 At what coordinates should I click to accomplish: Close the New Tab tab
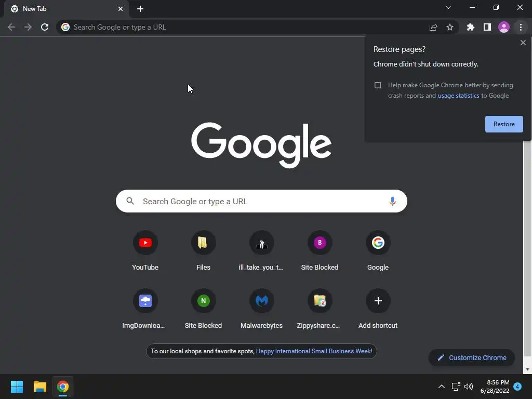(121, 9)
